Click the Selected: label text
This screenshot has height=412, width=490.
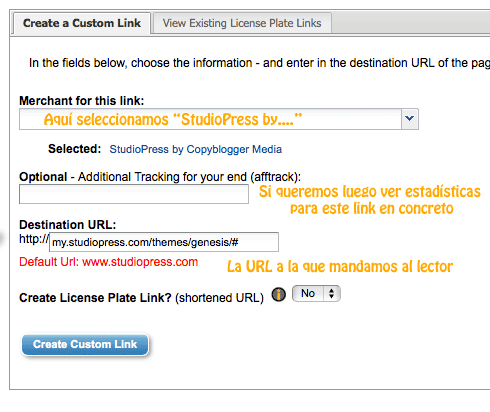click(x=74, y=149)
